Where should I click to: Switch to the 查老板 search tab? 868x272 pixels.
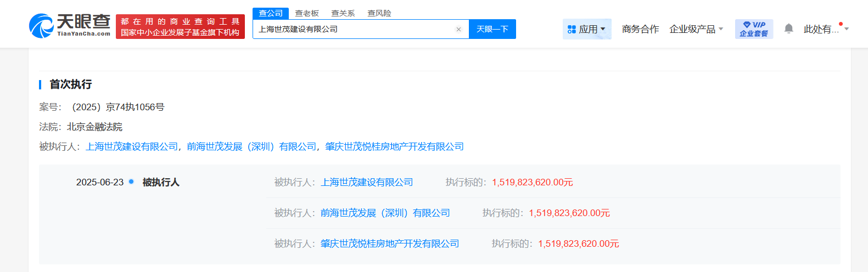tap(307, 13)
